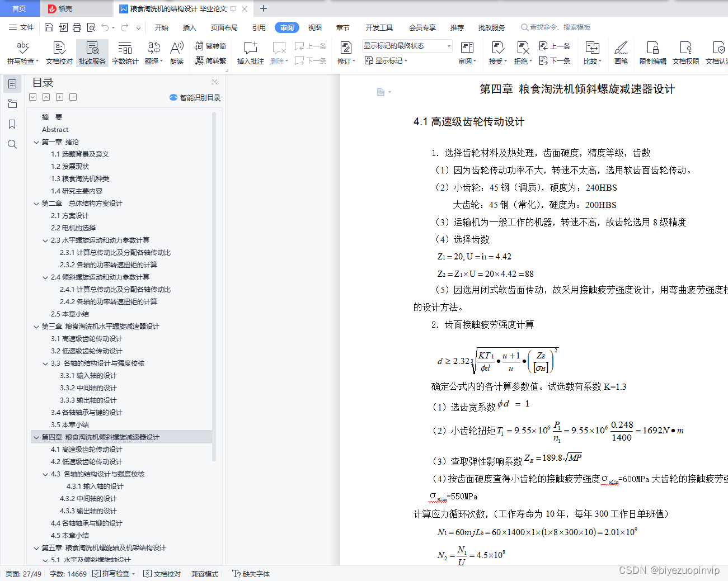Open the translate tool (翻译)

click(x=154, y=53)
